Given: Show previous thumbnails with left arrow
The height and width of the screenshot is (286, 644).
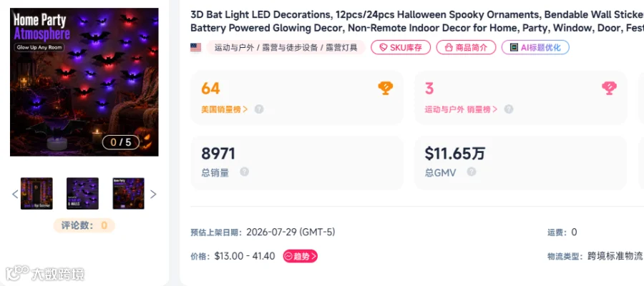Looking at the screenshot, I should click(15, 194).
